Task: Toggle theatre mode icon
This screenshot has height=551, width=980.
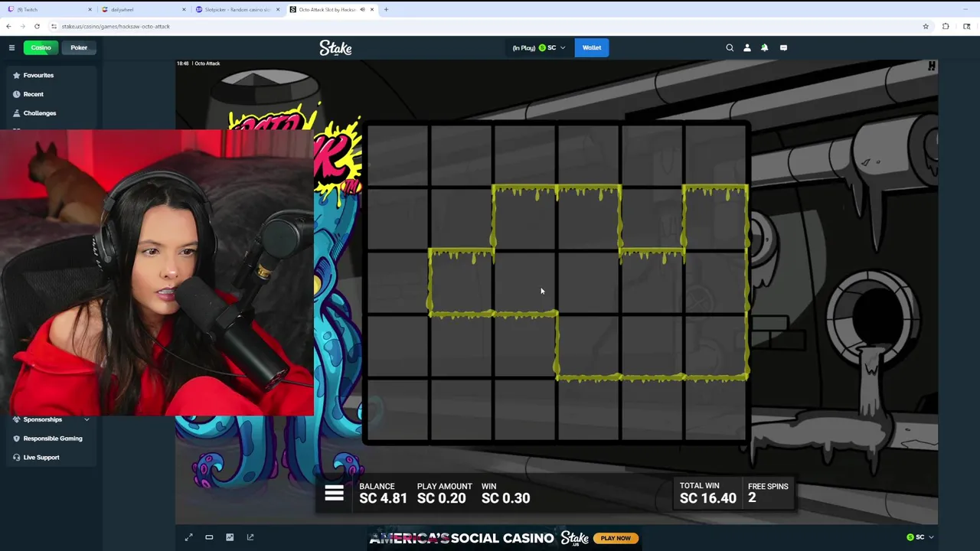Action: tap(209, 537)
